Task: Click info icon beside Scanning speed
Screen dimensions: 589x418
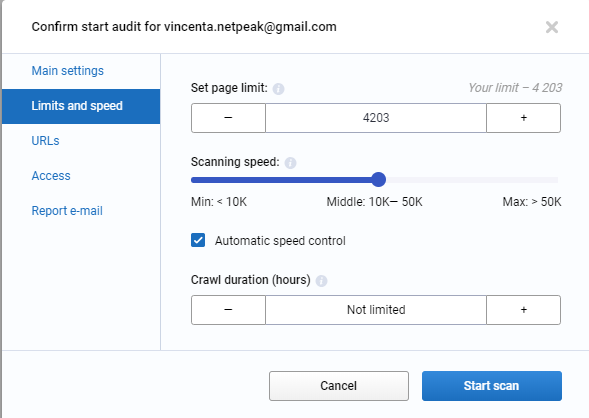Action: coord(290,163)
